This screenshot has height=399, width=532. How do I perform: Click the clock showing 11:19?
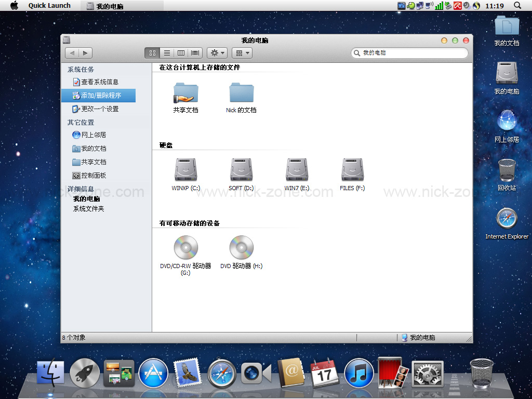[x=495, y=6]
